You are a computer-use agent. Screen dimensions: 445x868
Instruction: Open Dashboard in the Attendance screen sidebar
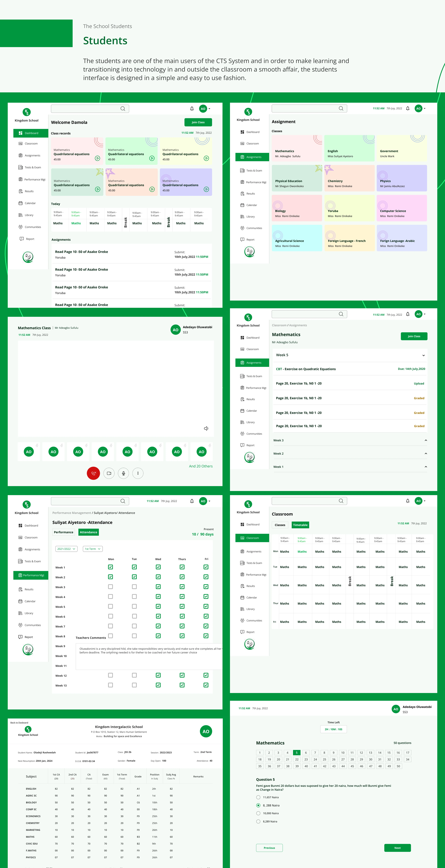28,526
